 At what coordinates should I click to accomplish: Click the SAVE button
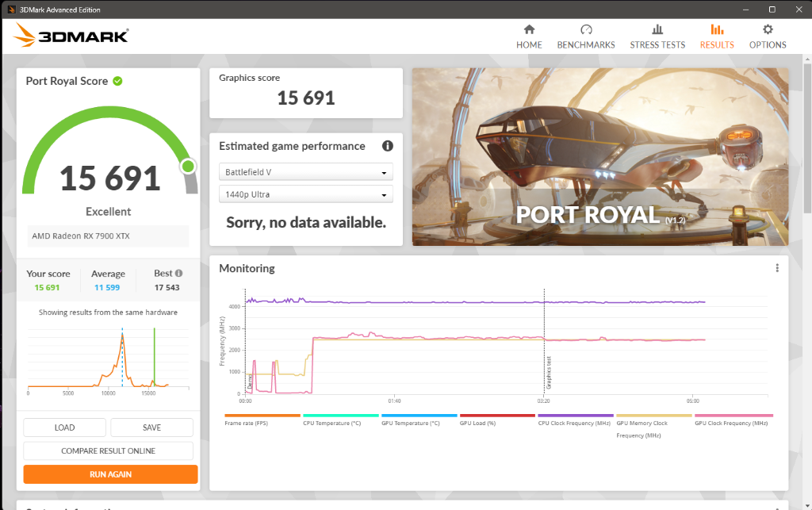pyautogui.click(x=151, y=428)
